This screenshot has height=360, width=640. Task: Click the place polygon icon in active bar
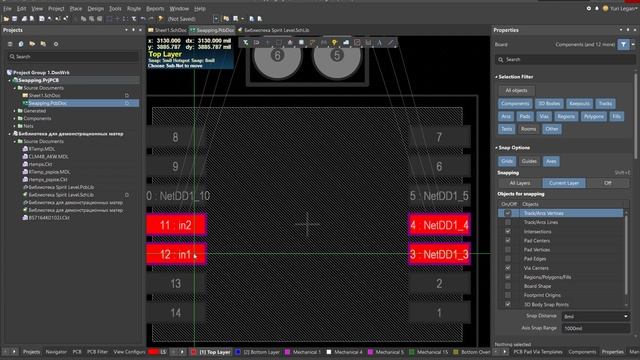point(346,42)
